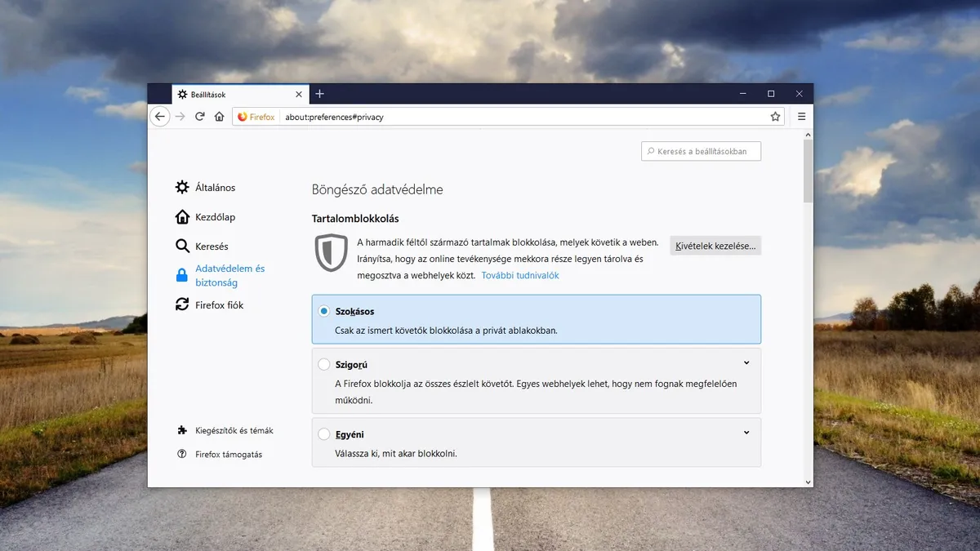
Task: Open the Keresés settings via magnifier icon
Action: point(181,246)
